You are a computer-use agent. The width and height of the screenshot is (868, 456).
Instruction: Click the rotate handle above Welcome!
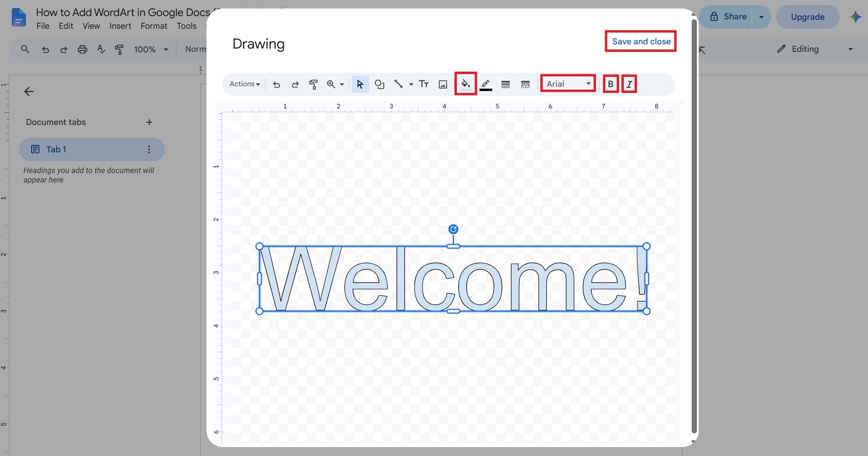point(453,229)
